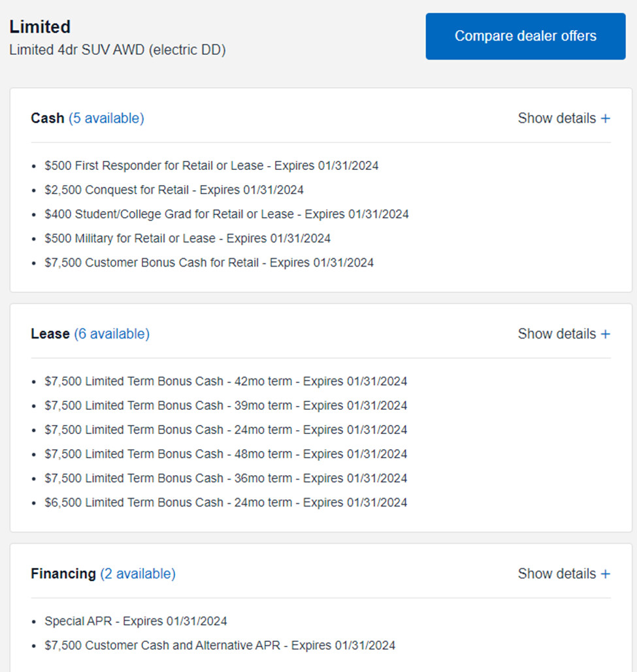Image resolution: width=637 pixels, height=672 pixels.
Task: Select the $6,500 Limited Term Bonus Cash offer
Action: tap(226, 502)
